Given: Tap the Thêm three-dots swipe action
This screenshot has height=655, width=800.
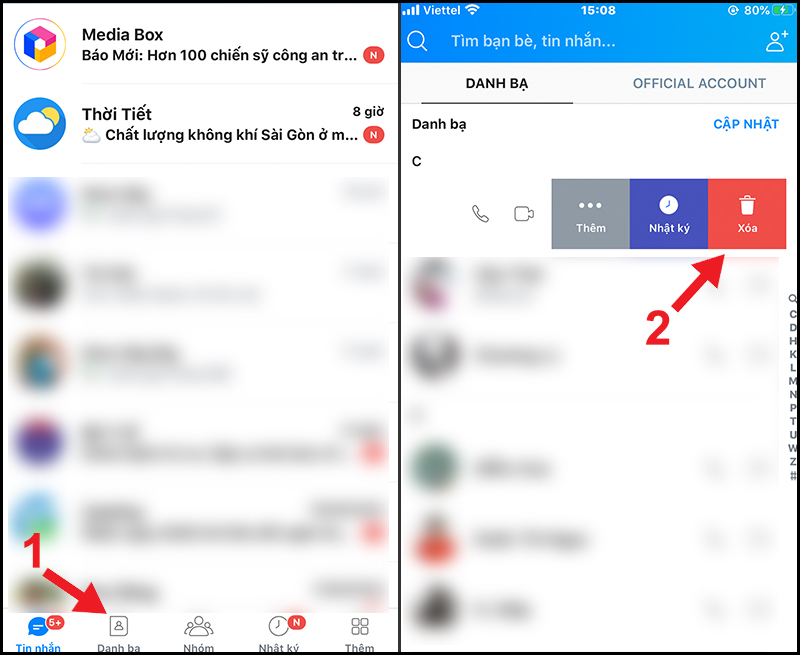Looking at the screenshot, I should pos(591,214).
